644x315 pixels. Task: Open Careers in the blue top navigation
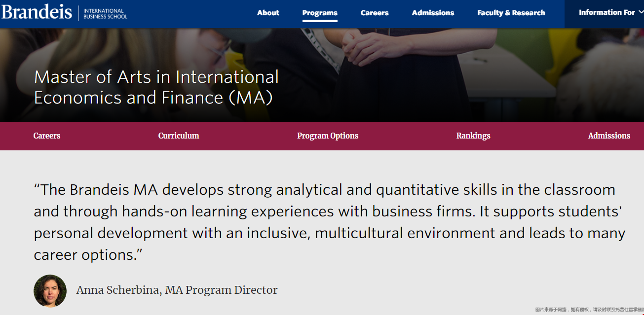pos(375,13)
